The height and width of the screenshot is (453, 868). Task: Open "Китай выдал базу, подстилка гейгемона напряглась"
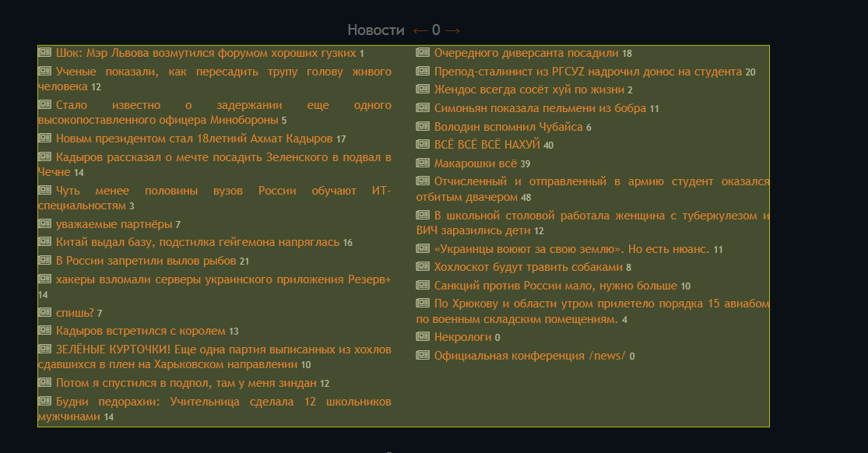click(x=201, y=241)
